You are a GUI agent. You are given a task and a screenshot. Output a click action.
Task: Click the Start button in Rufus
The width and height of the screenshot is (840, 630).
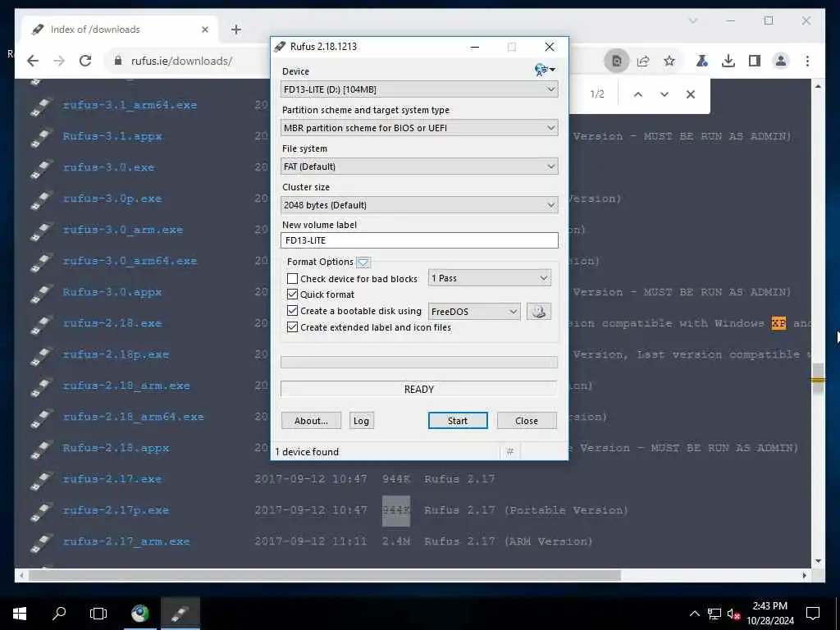[458, 421]
